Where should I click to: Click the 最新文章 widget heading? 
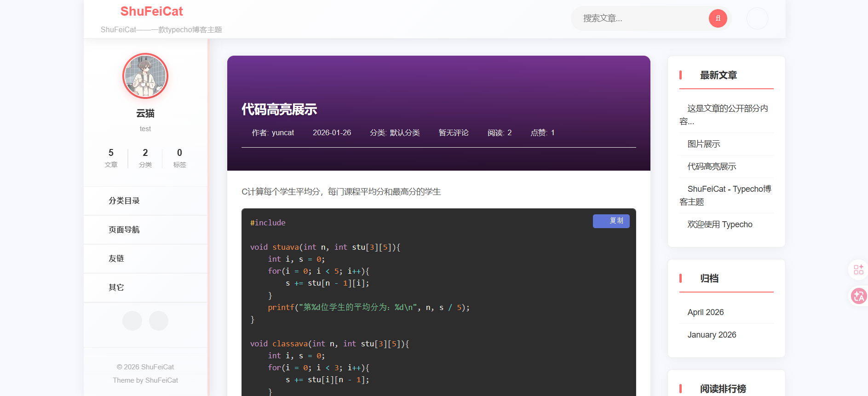[x=719, y=75]
